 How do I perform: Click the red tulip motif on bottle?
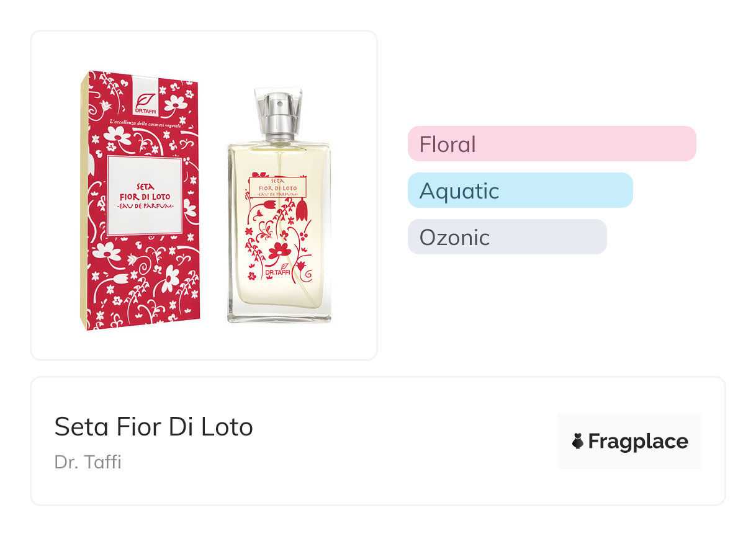(x=302, y=210)
